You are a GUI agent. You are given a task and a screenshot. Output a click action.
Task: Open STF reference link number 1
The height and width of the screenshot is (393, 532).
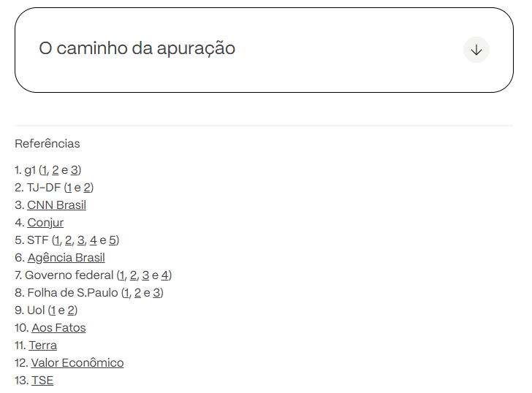[56, 240]
